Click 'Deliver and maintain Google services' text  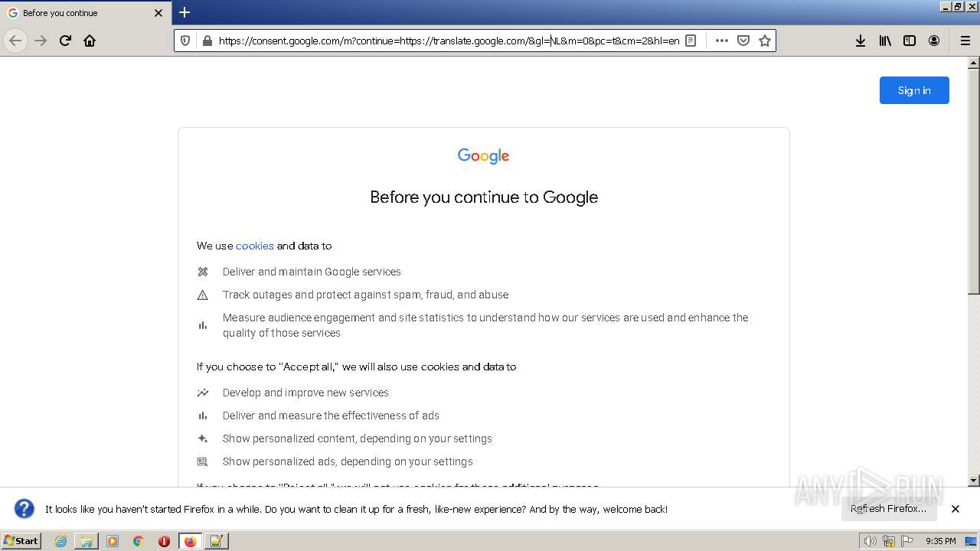point(312,272)
